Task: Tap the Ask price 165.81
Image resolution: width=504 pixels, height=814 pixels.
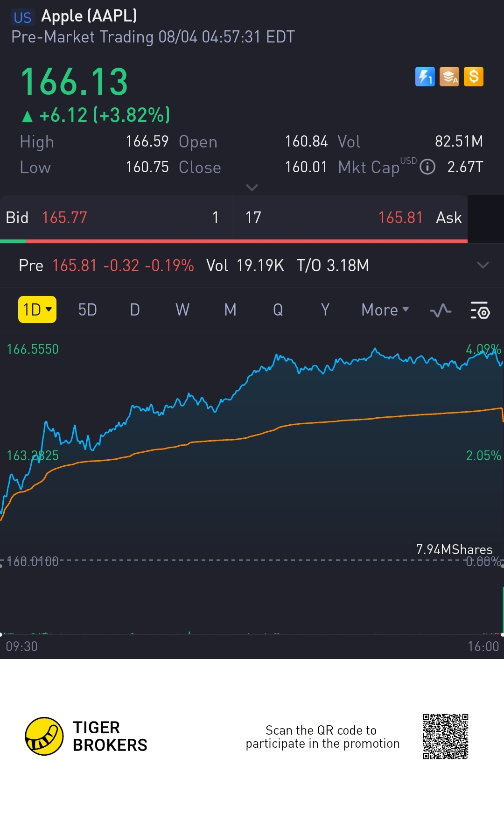Action: (x=400, y=218)
